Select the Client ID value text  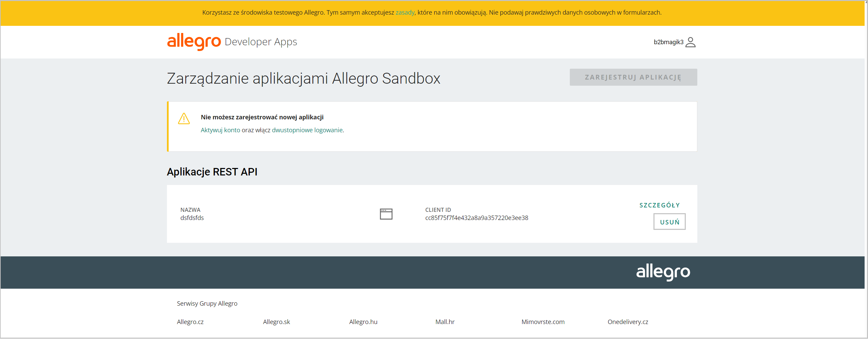(476, 218)
